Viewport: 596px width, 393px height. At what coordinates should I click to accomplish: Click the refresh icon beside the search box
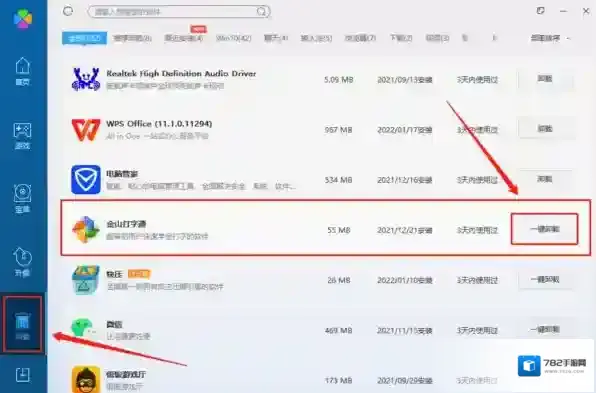(68, 11)
